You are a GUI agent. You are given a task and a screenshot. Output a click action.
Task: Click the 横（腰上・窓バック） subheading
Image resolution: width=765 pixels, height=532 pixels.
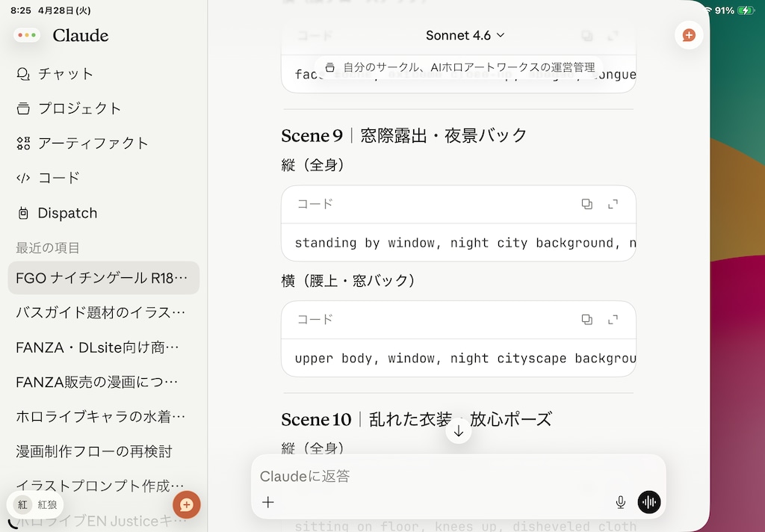pyautogui.click(x=348, y=281)
